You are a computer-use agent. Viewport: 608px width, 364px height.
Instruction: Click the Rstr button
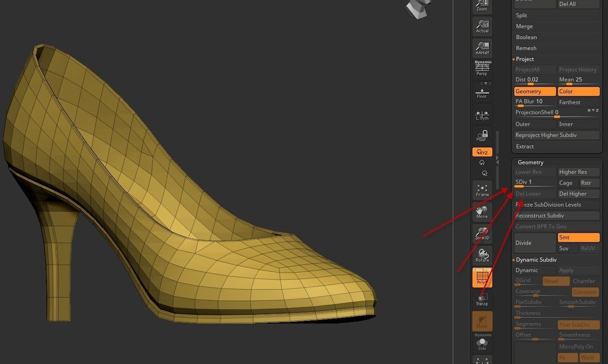coord(590,183)
